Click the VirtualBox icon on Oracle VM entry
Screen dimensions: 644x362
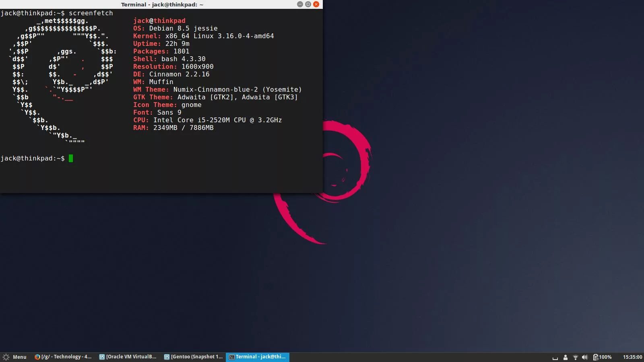pyautogui.click(x=102, y=357)
